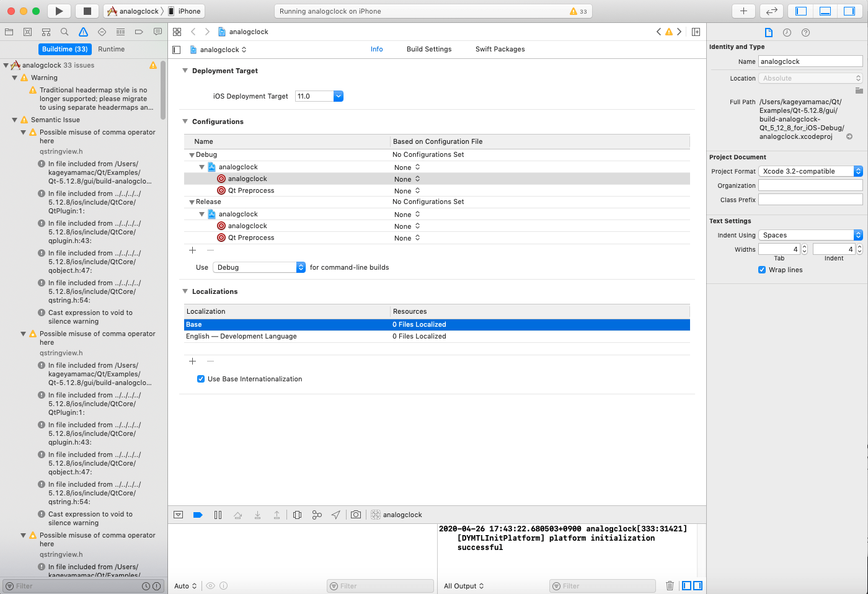
Task: Clear console with the trash icon
Action: point(670,586)
